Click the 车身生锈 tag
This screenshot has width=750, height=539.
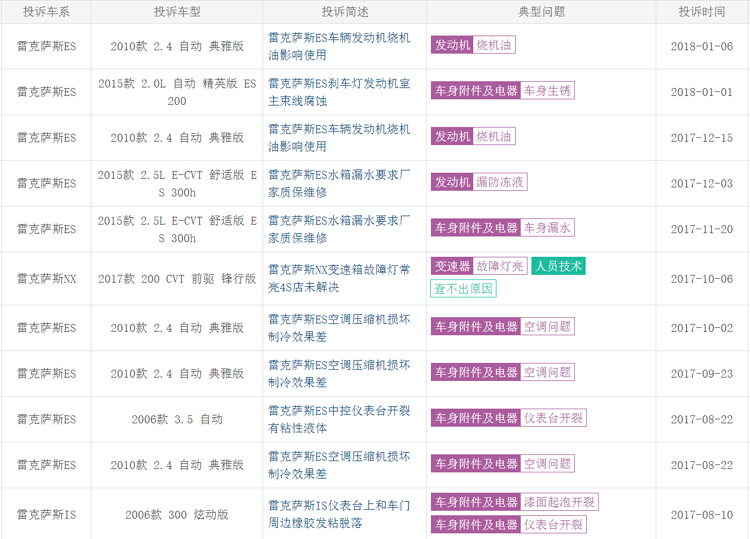pos(547,91)
